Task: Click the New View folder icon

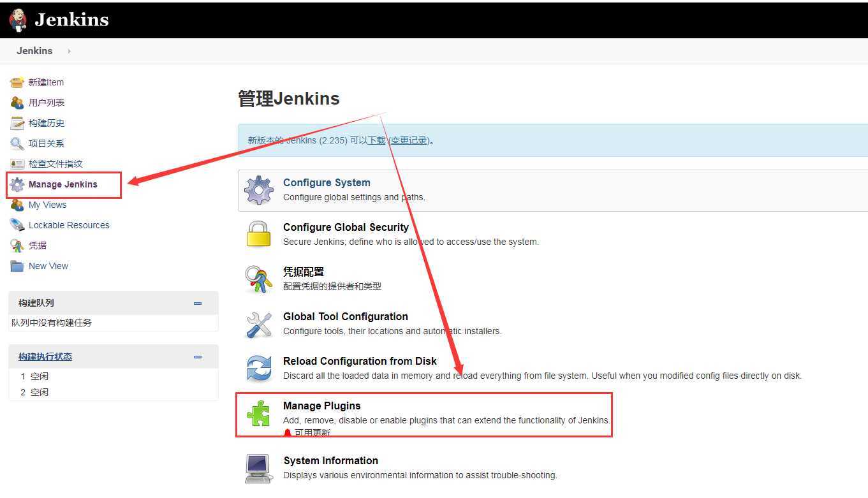Action: (x=17, y=266)
